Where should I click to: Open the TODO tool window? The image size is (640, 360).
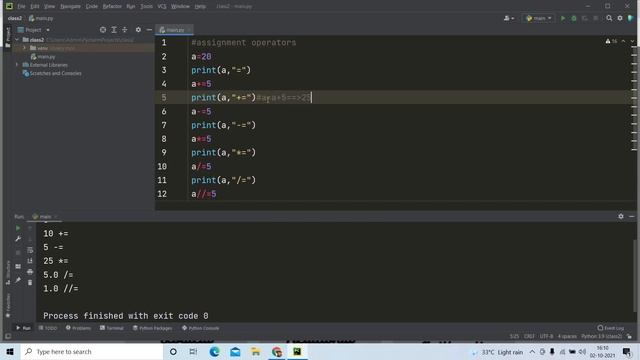[48, 328]
